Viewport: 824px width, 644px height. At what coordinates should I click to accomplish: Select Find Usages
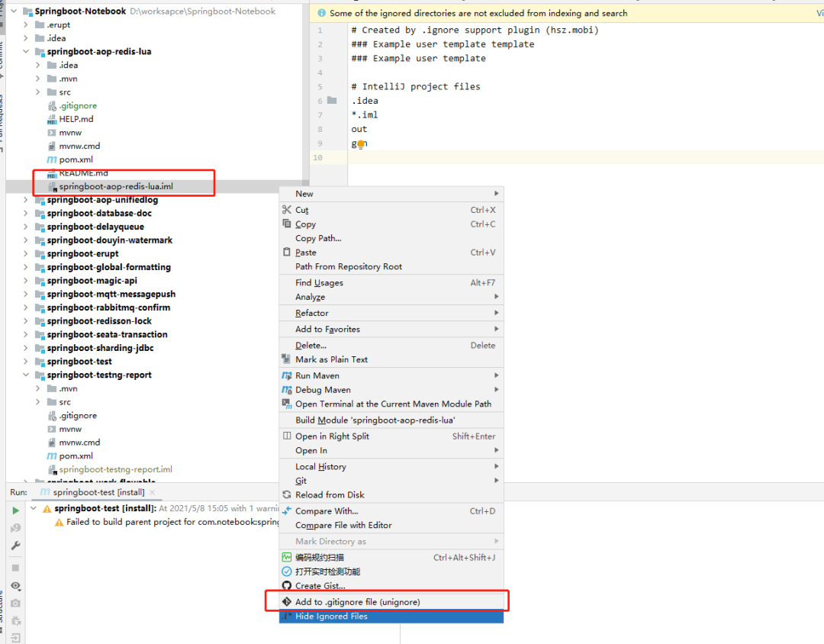[391, 282]
